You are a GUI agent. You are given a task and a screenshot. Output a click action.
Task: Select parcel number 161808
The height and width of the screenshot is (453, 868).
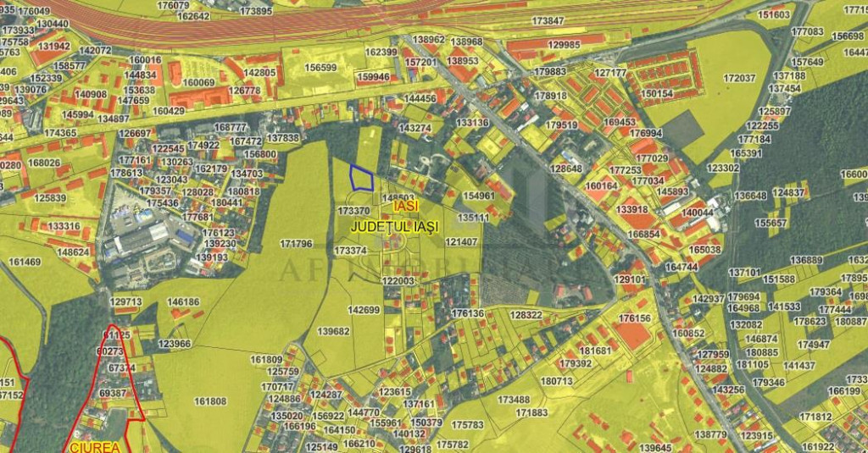210,401
